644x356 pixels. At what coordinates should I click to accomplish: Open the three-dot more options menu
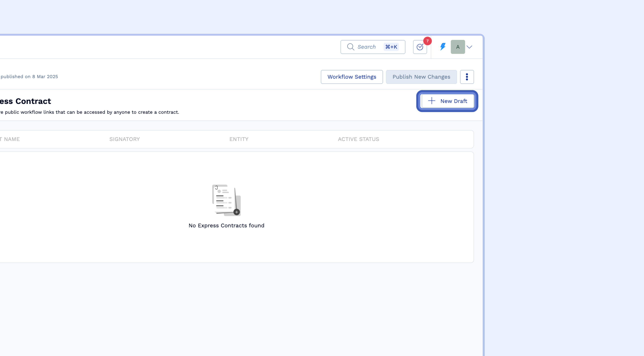click(x=467, y=77)
